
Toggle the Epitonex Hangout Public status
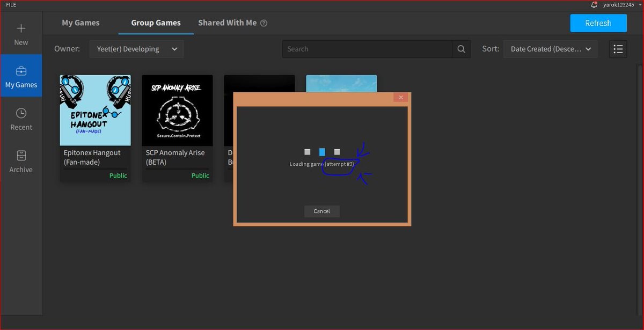click(x=118, y=175)
